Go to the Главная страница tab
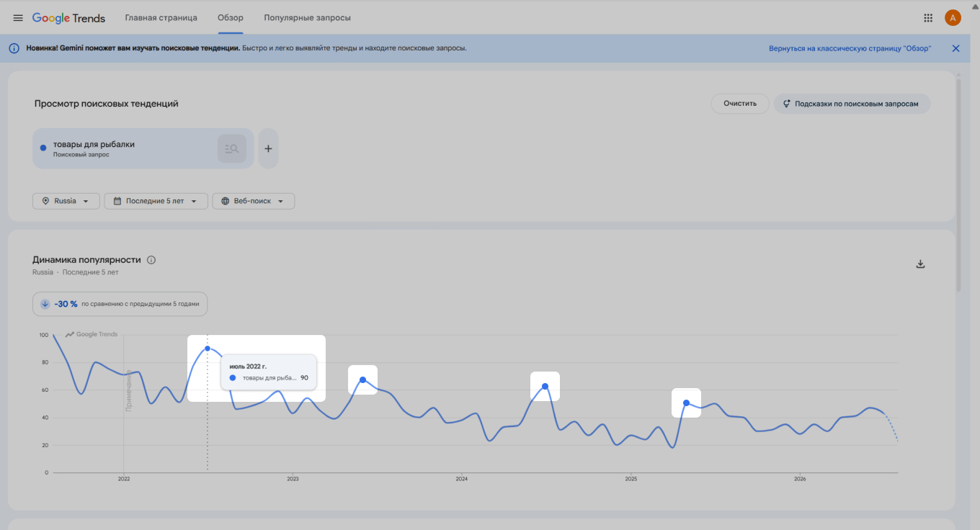The height and width of the screenshot is (530, 980). pyautogui.click(x=161, y=18)
